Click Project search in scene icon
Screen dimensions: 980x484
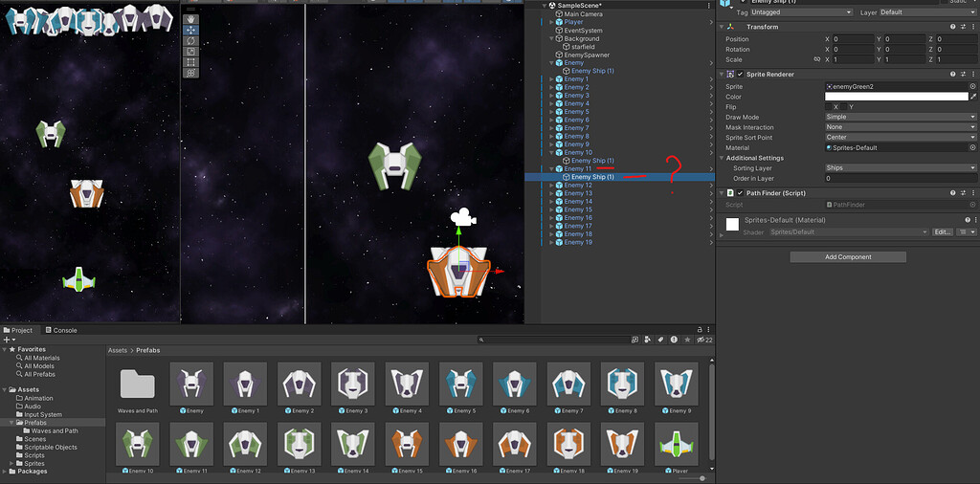[635, 340]
